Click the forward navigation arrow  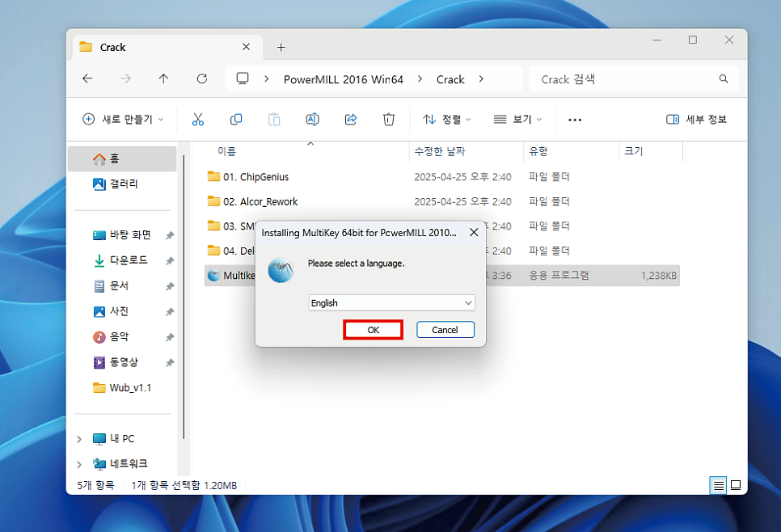pos(125,78)
